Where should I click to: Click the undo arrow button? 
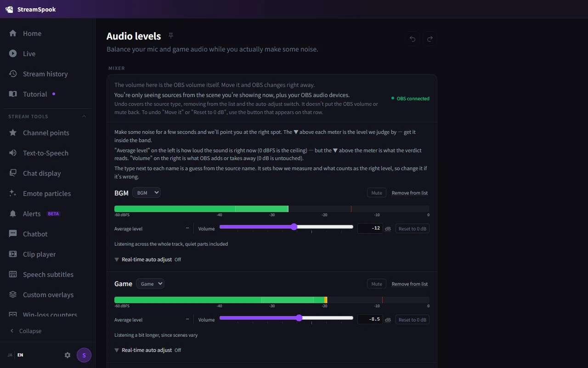coord(413,39)
